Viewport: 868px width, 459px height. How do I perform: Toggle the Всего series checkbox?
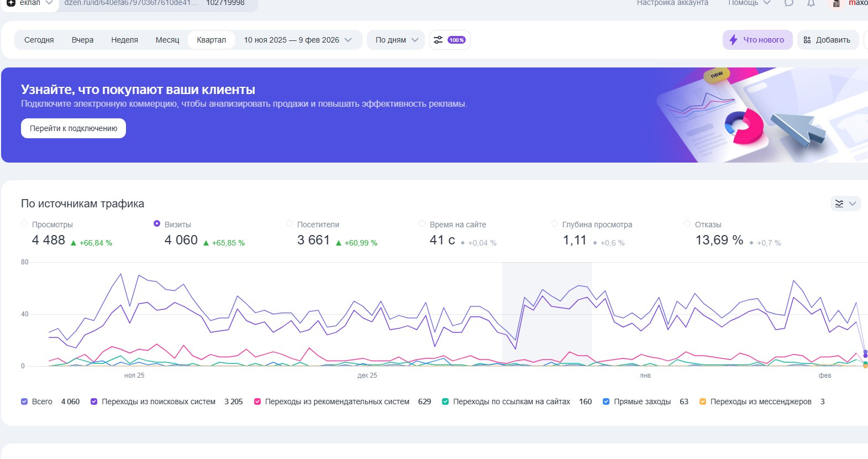pos(24,401)
